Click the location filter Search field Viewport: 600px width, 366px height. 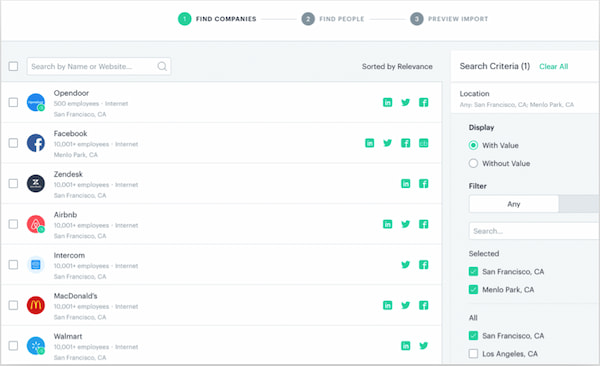click(534, 231)
